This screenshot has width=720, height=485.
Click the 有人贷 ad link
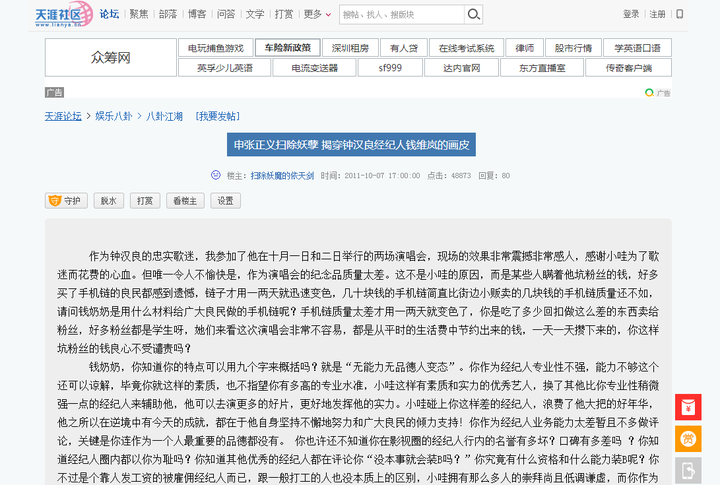click(x=404, y=48)
